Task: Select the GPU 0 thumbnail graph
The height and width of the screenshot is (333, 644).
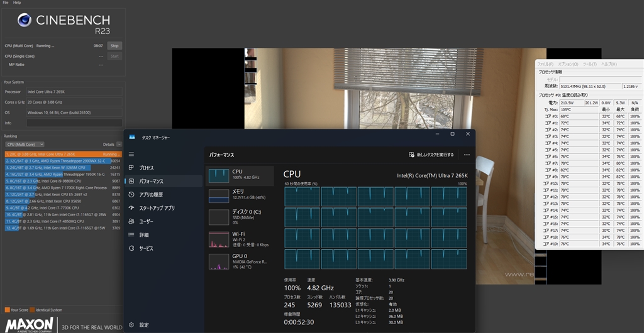Action: (218, 261)
